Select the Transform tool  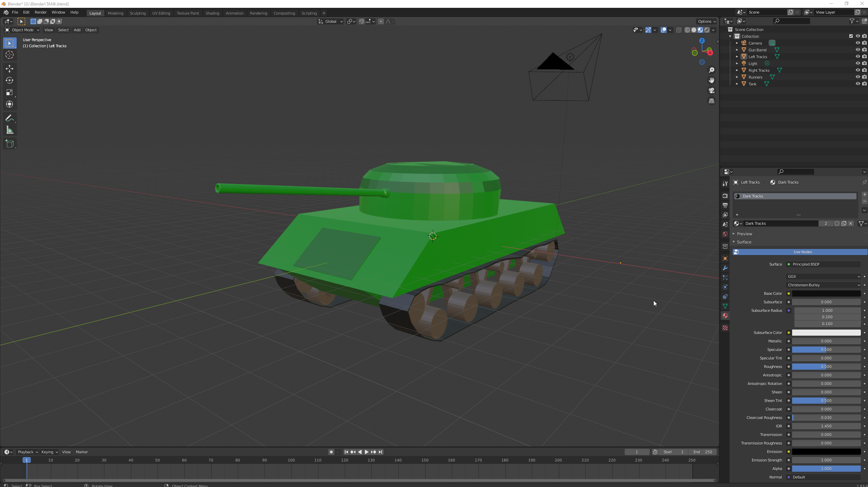tap(10, 104)
